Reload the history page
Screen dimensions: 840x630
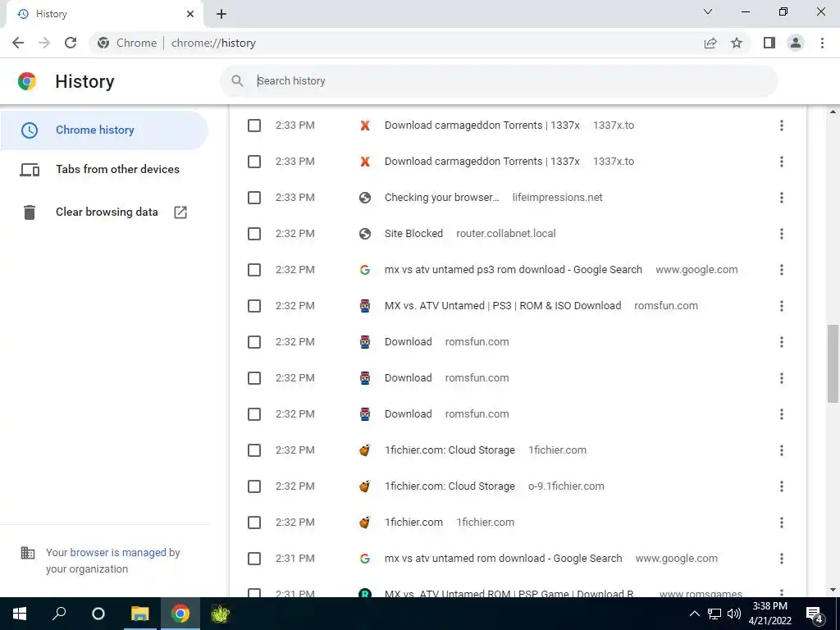coord(71,43)
